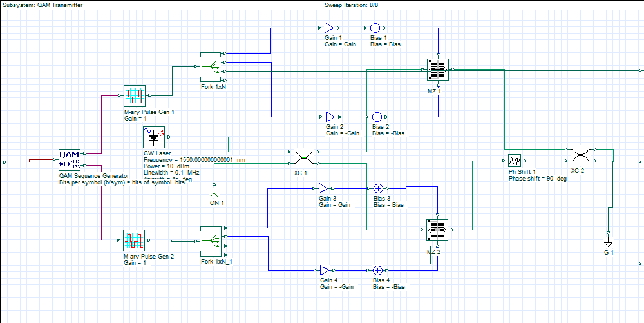Select the XC 1 cross coupler
Viewport: 644px width, 323px height.
pyautogui.click(x=304, y=157)
